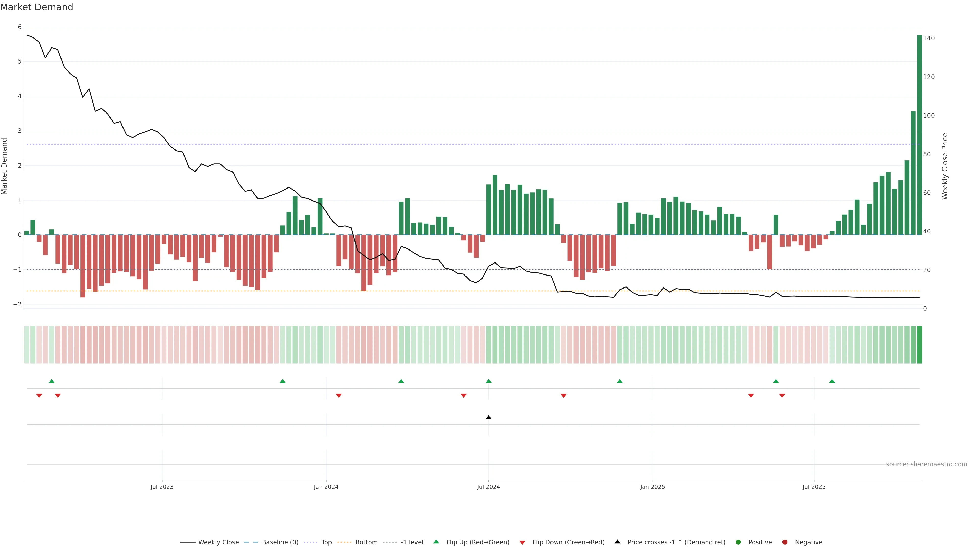Open the source: sharemaestro.com text
This screenshot has height=551, width=980.
click(x=926, y=464)
